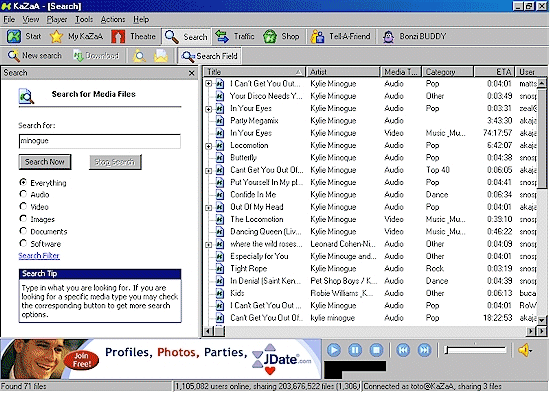Expand the Out Of My Head row
The width and height of the screenshot is (550, 393).
coord(209,208)
